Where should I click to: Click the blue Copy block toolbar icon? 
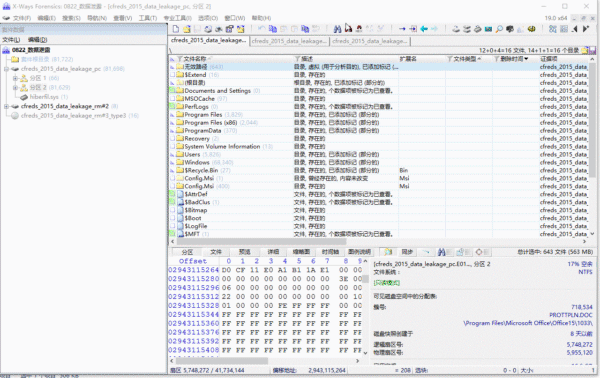coord(273,29)
